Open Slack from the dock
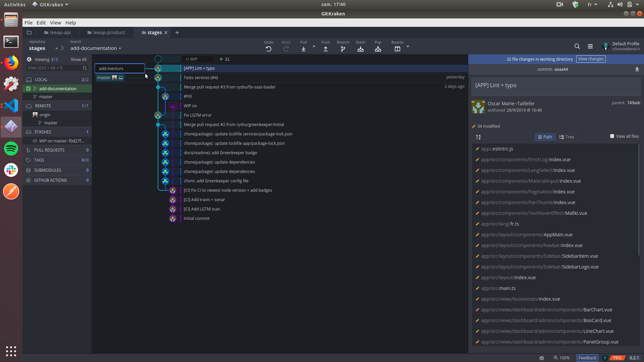 coord(11,170)
